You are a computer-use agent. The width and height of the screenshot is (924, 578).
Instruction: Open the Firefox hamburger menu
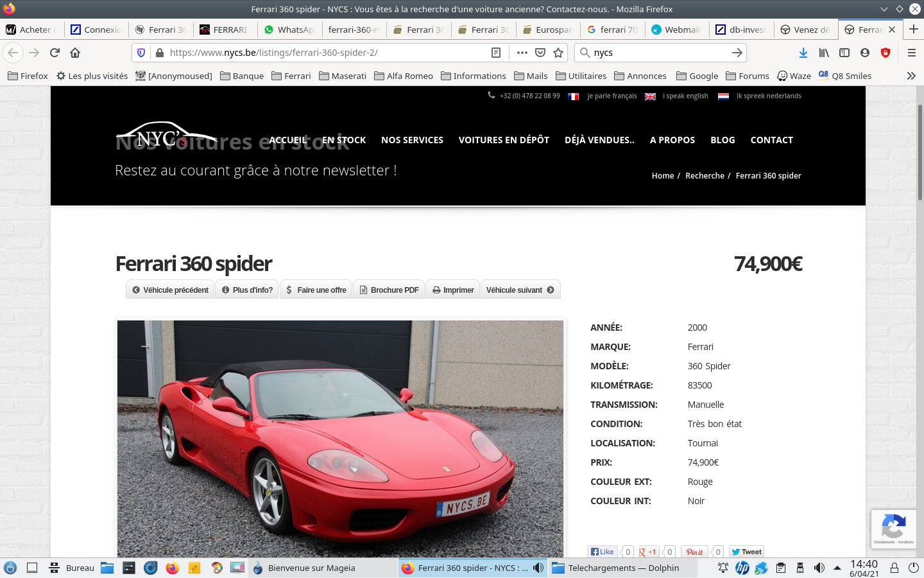click(911, 53)
